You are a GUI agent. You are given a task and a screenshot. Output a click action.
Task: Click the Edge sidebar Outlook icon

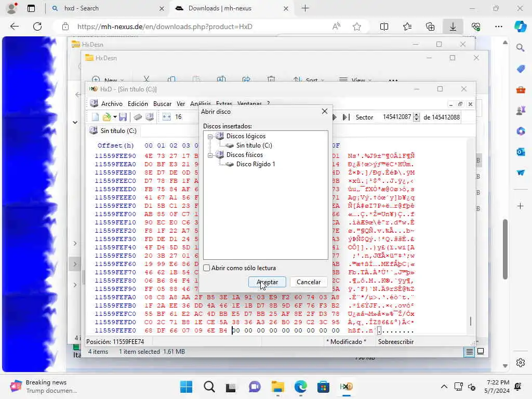click(x=521, y=152)
